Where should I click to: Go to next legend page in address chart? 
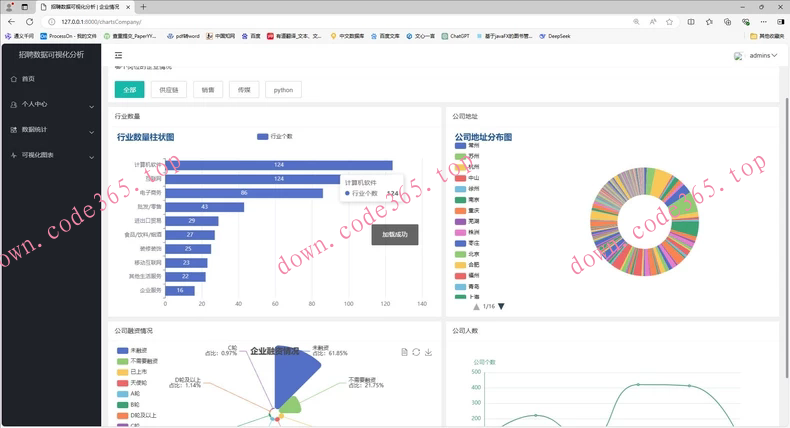[502, 307]
